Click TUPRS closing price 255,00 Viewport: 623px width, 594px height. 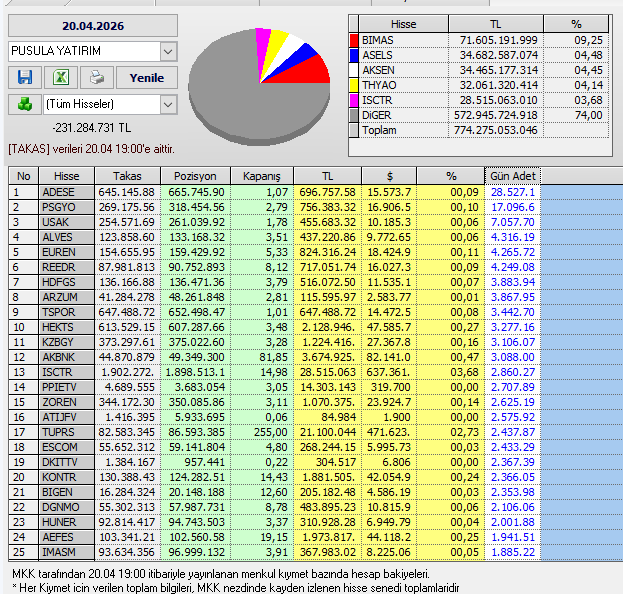271,432
